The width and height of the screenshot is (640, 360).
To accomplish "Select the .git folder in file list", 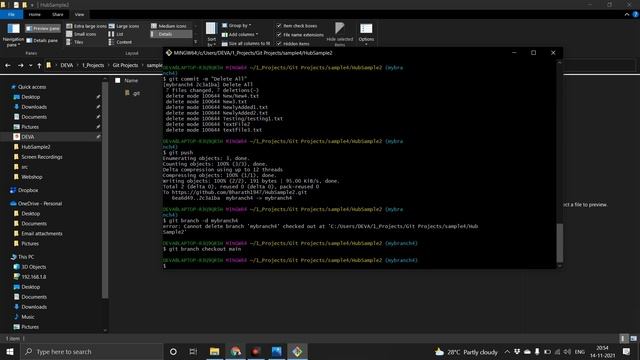I will pos(133,93).
